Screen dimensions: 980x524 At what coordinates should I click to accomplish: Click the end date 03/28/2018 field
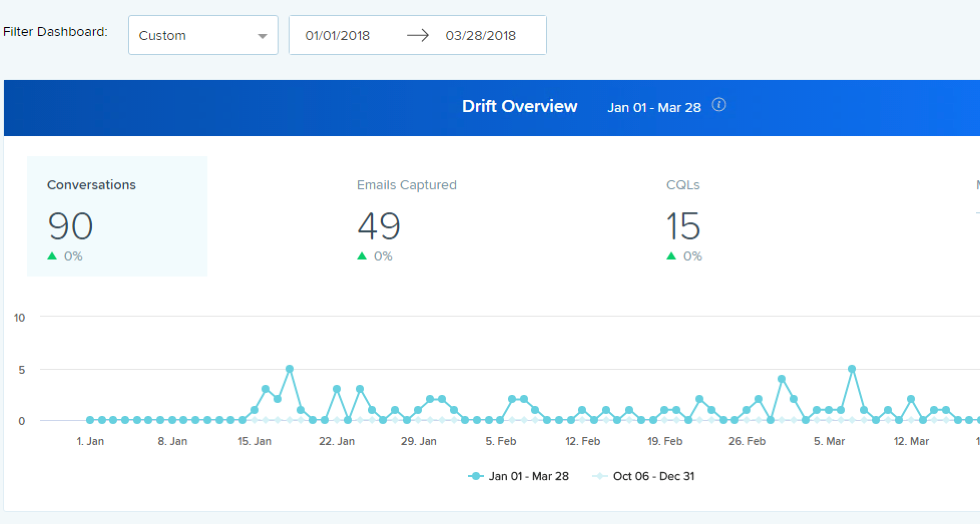[480, 36]
